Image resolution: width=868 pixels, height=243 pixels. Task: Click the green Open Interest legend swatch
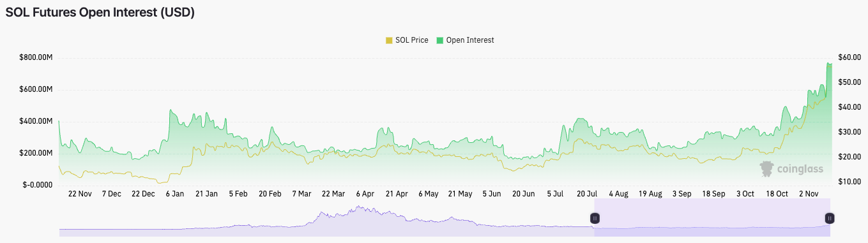[x=440, y=40]
